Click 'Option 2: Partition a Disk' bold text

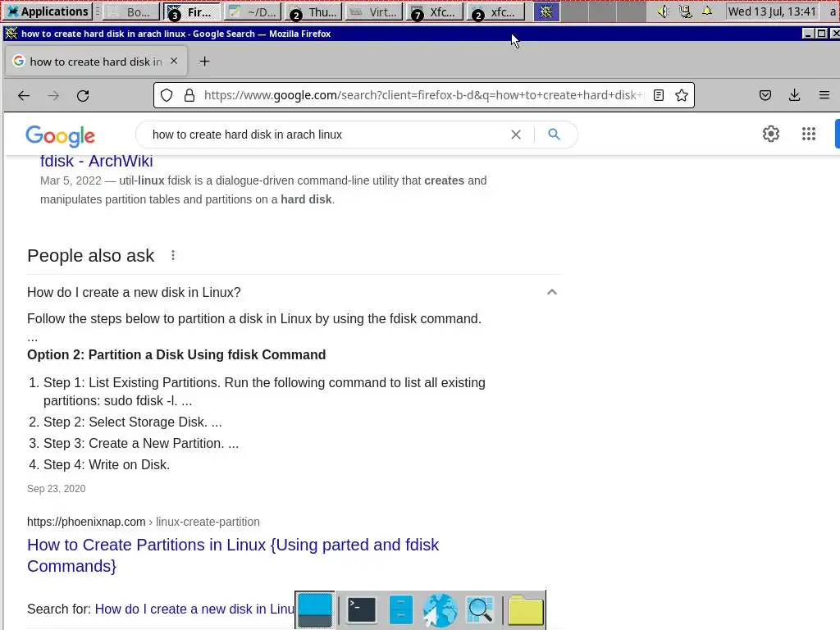point(176,354)
